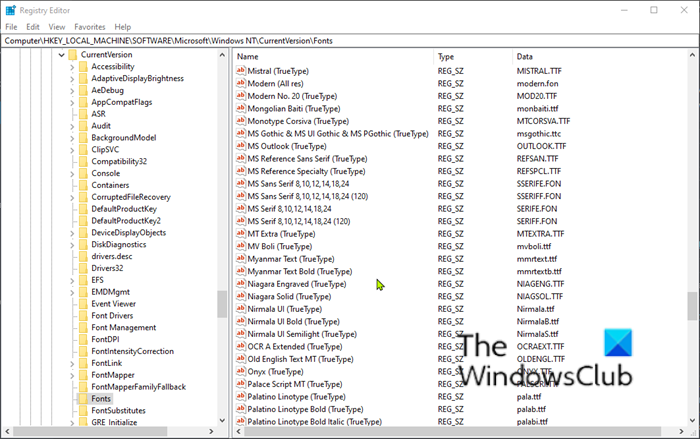Click the string value icon beside Modern (All res)
This screenshot has width=700, height=439.
coord(241,83)
